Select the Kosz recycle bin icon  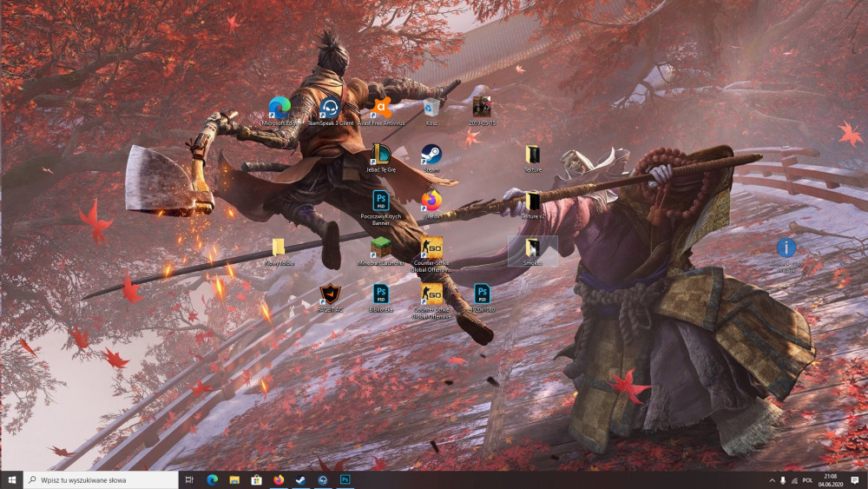click(431, 110)
